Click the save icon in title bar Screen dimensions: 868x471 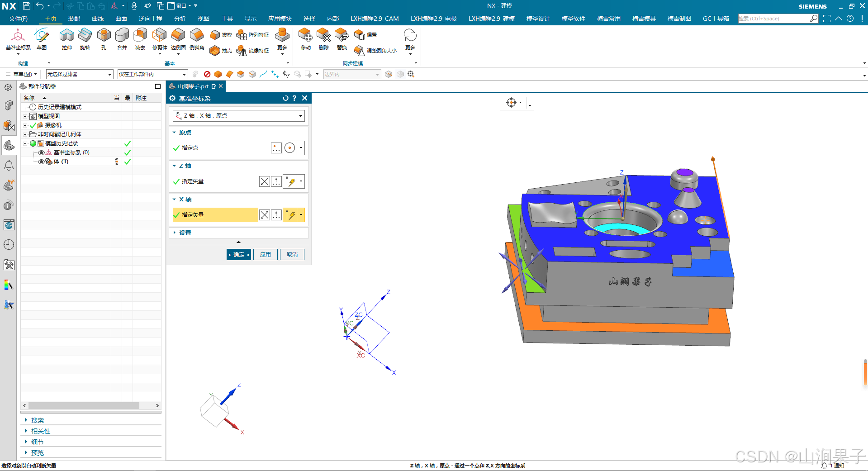click(27, 6)
